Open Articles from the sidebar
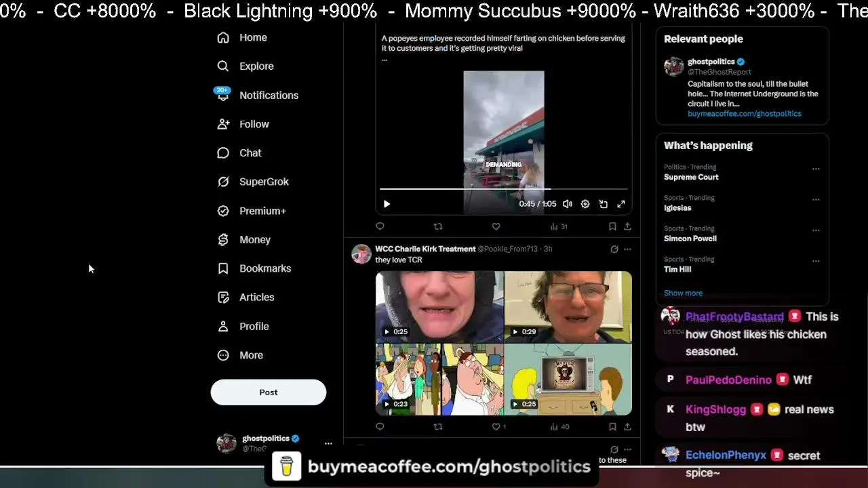Image resolution: width=868 pixels, height=488 pixels. coord(245,298)
